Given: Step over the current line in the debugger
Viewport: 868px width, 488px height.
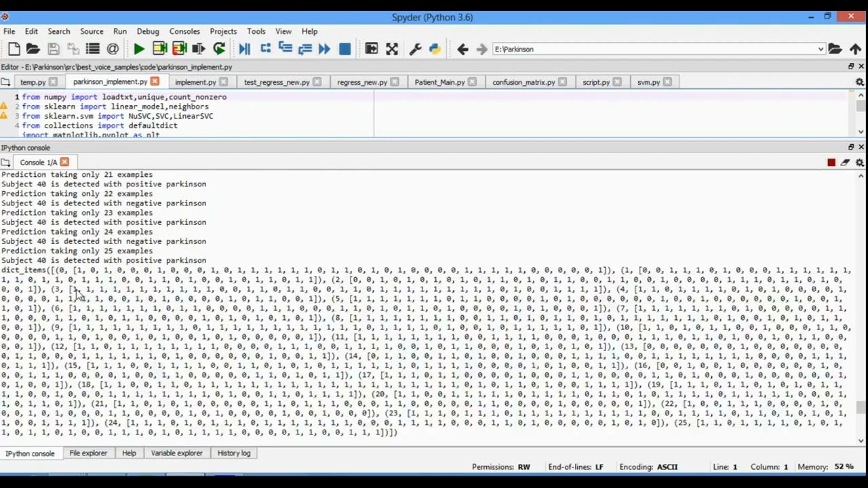Looking at the screenshot, I should point(266,49).
